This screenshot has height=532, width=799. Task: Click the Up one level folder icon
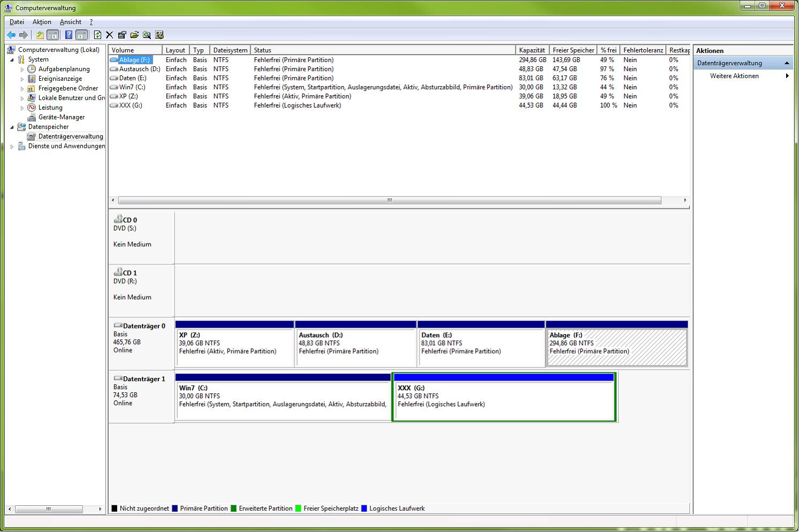point(40,35)
